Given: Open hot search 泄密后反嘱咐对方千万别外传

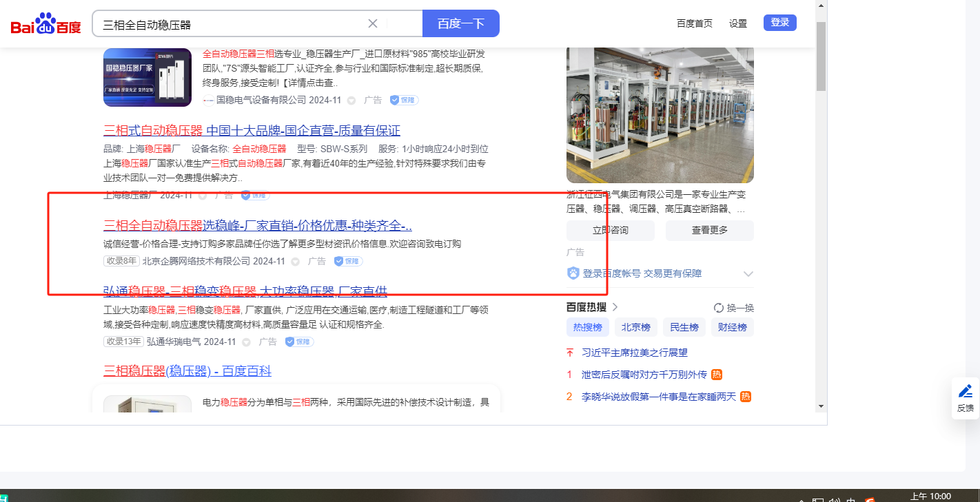Looking at the screenshot, I should [x=644, y=375].
